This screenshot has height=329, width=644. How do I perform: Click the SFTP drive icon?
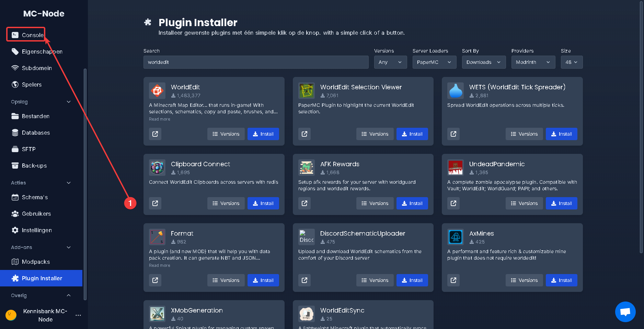15,149
